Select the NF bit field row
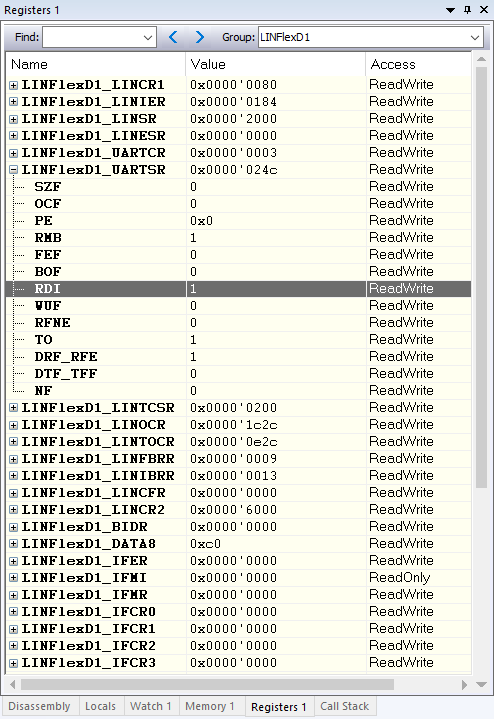 [x=239, y=391]
